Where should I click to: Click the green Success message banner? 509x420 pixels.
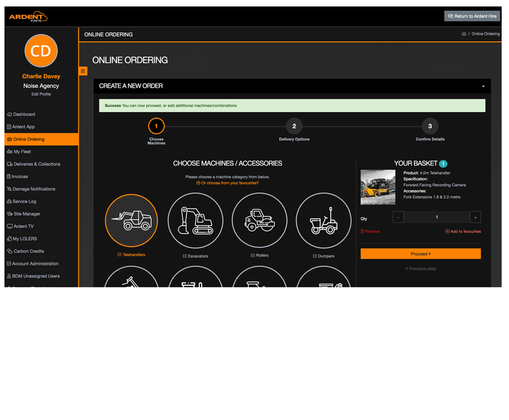tap(292, 106)
